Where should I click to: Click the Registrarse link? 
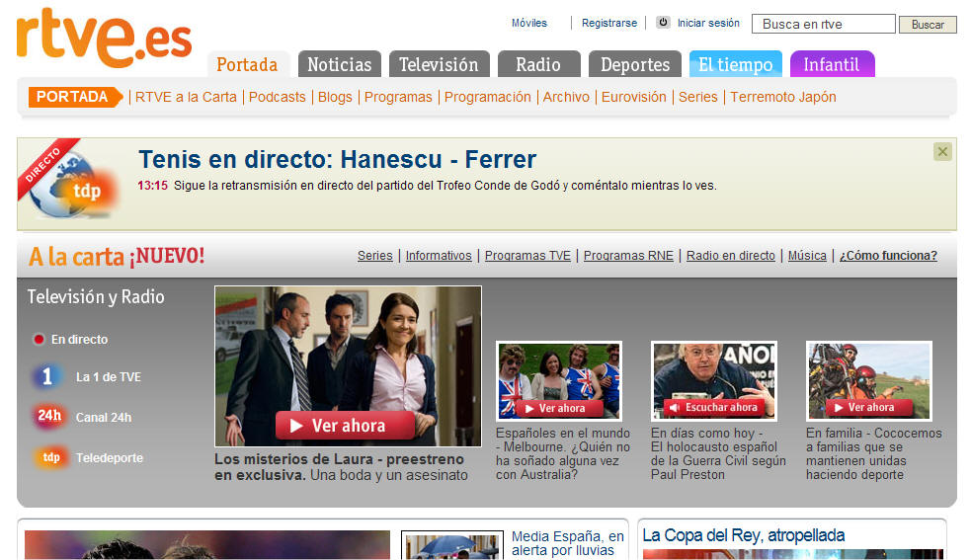[x=609, y=23]
